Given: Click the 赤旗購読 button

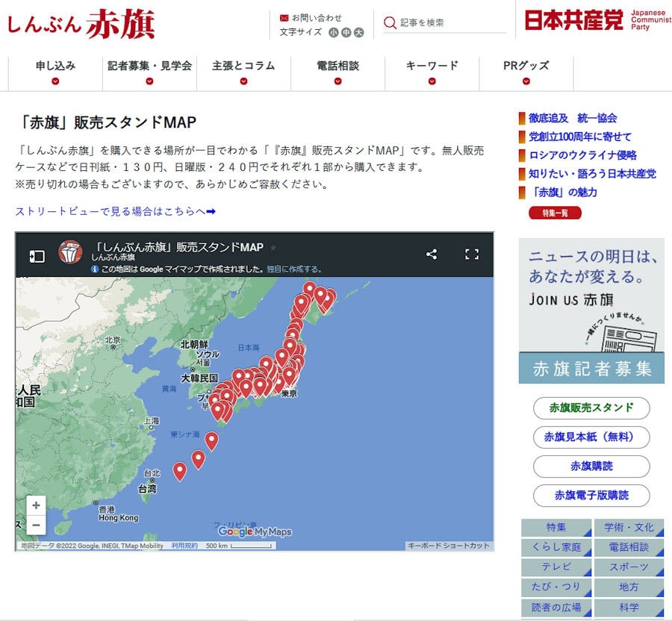Looking at the screenshot, I should (591, 466).
